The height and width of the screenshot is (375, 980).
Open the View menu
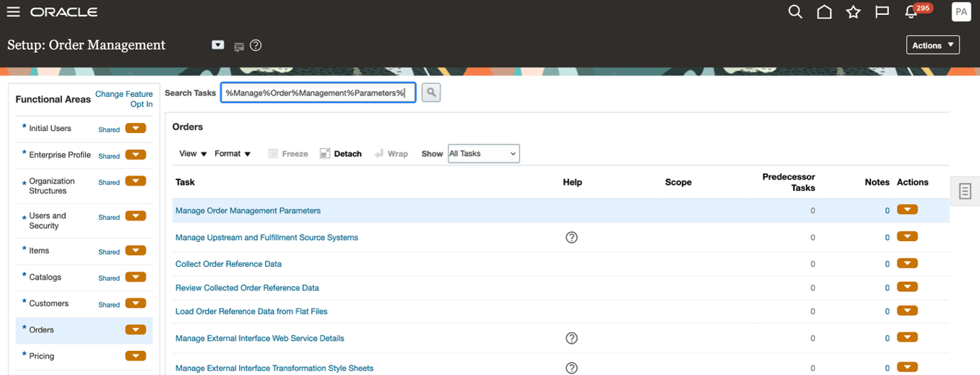coord(193,154)
